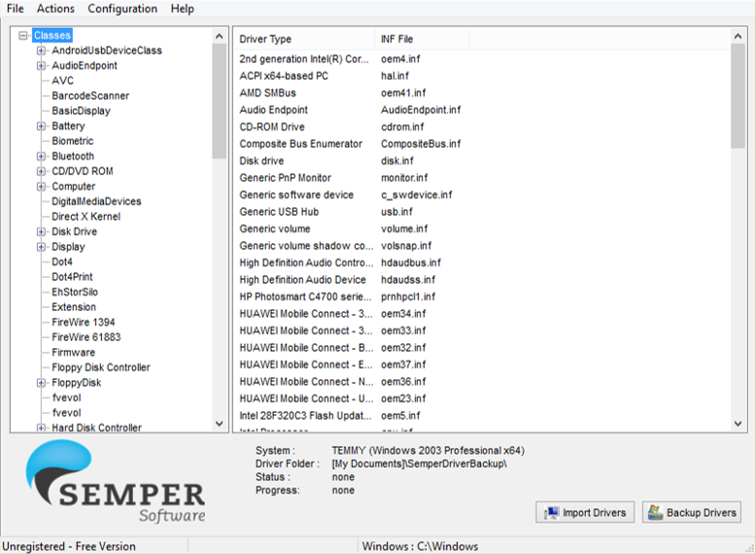Open the Actions menu
Image resolution: width=756 pixels, height=554 pixels.
pos(55,9)
